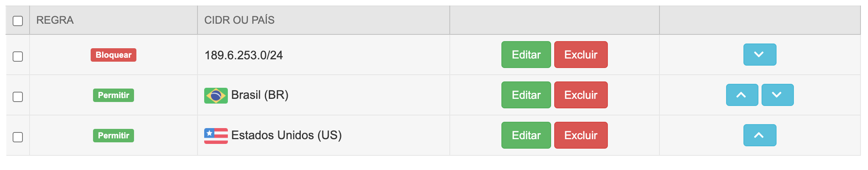
Task: Remove the Estados Unidos rule with Excluir
Action: tap(581, 135)
